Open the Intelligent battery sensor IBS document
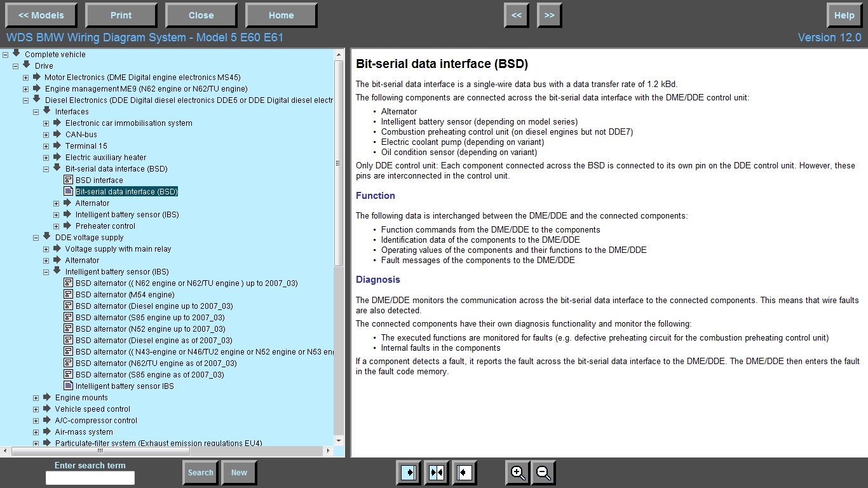The height and width of the screenshot is (488, 868). [124, 386]
